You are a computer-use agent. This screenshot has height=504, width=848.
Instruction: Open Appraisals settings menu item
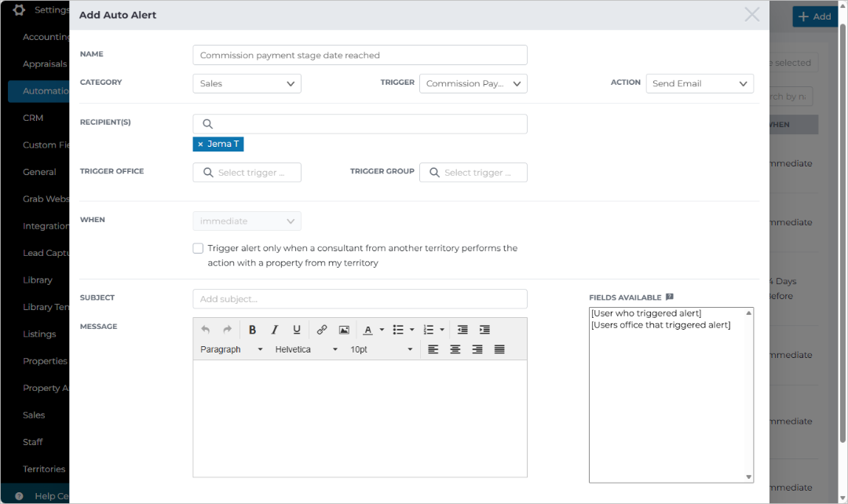45,64
